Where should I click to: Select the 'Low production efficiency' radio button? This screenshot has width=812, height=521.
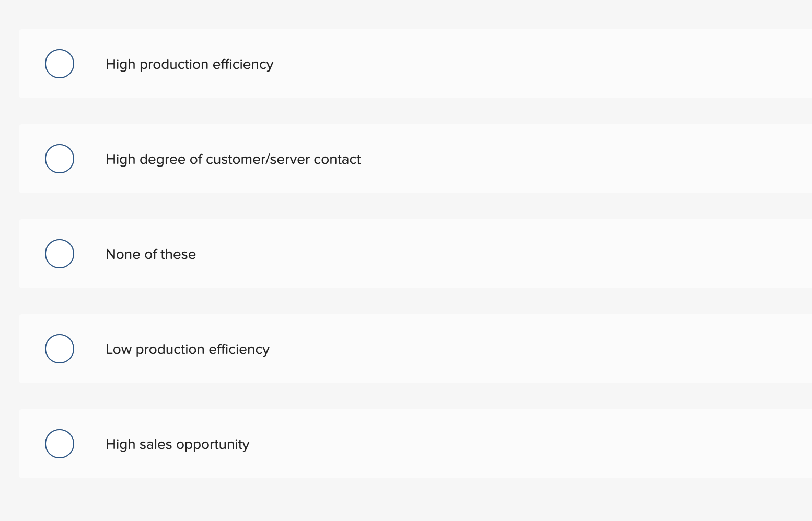(x=60, y=349)
